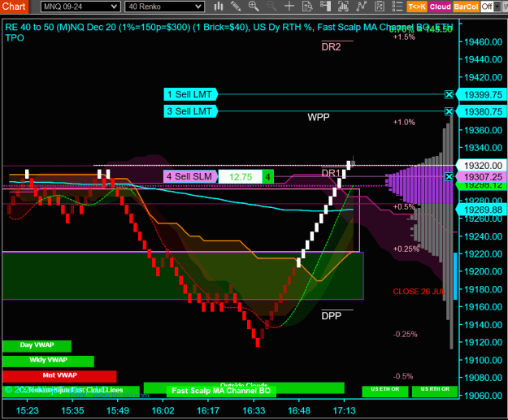Click the Fast Scalp MA Channel BO label
This screenshot has width=508, height=420.
pos(221,391)
